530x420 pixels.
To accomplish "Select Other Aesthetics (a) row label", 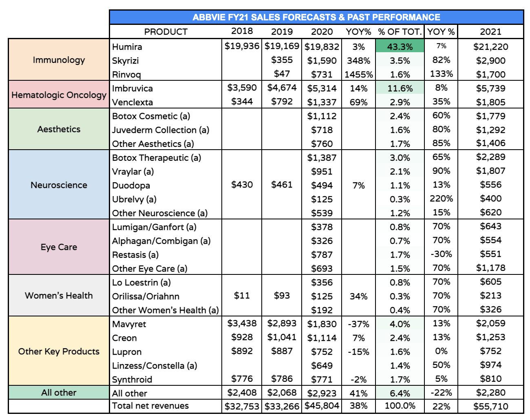I will 153,144.
